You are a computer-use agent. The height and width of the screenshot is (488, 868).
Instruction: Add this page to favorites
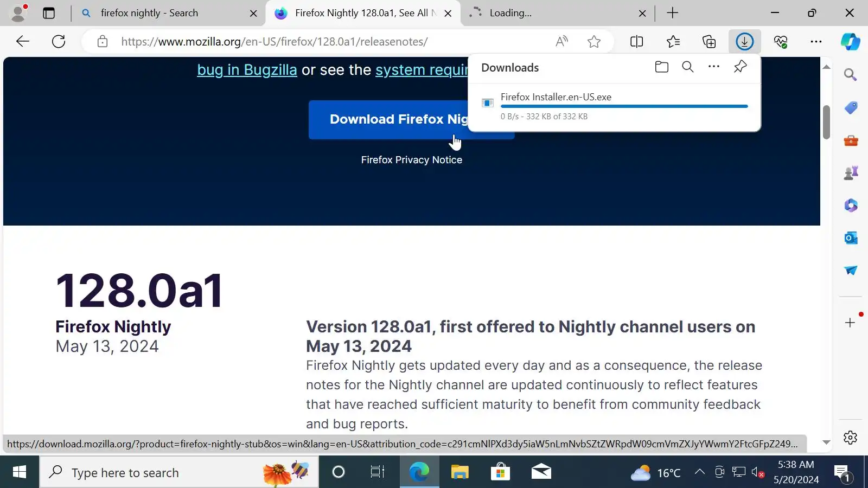[x=594, y=41]
